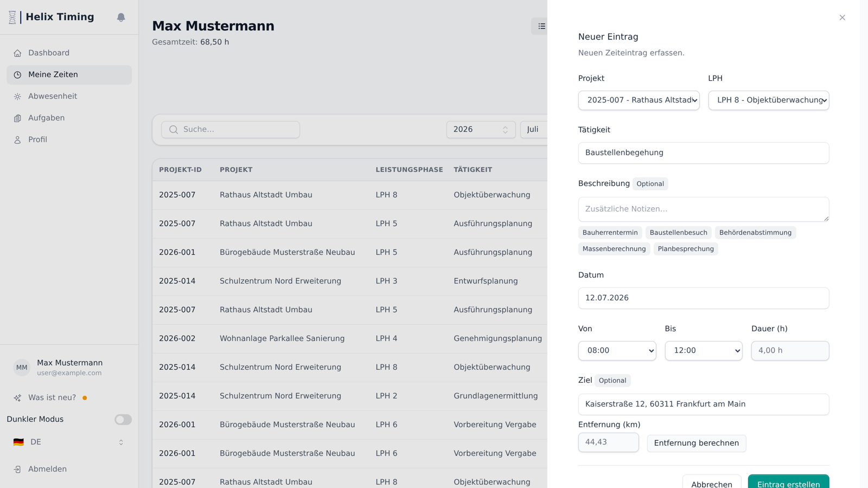Click the Abmelden logout icon

[x=17, y=470]
